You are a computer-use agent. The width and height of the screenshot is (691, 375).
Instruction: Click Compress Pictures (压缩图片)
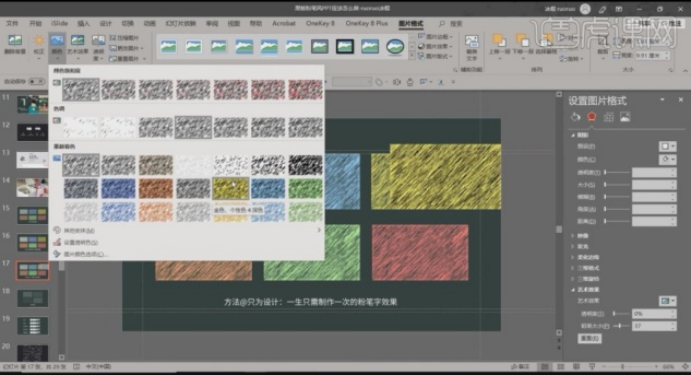(125, 38)
